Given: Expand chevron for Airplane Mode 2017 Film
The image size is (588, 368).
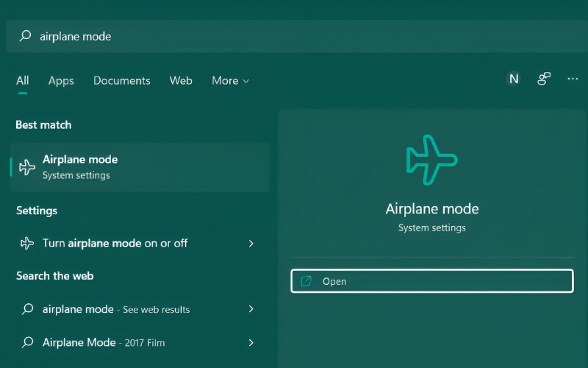Looking at the screenshot, I should click(x=251, y=342).
